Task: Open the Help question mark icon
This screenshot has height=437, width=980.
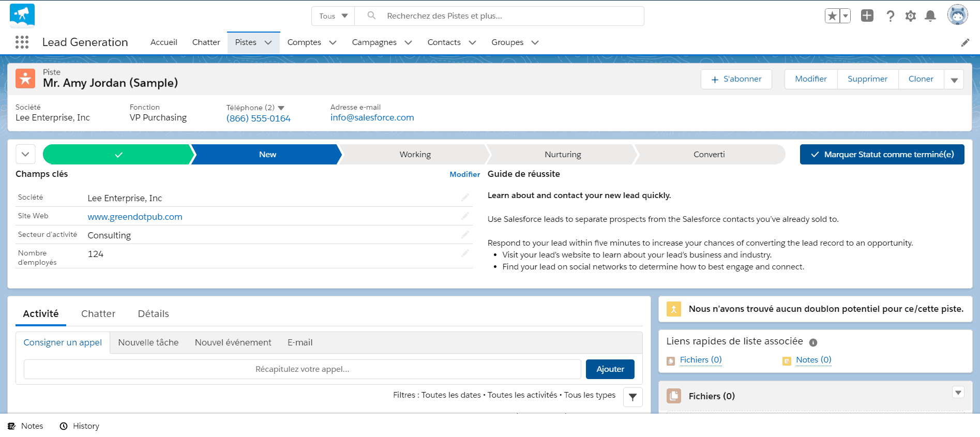Action: click(890, 16)
